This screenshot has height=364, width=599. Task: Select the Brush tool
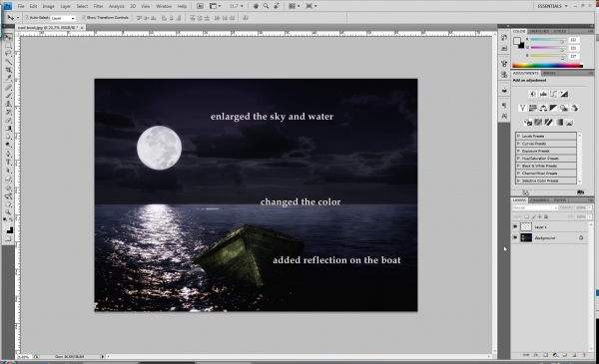[8, 96]
